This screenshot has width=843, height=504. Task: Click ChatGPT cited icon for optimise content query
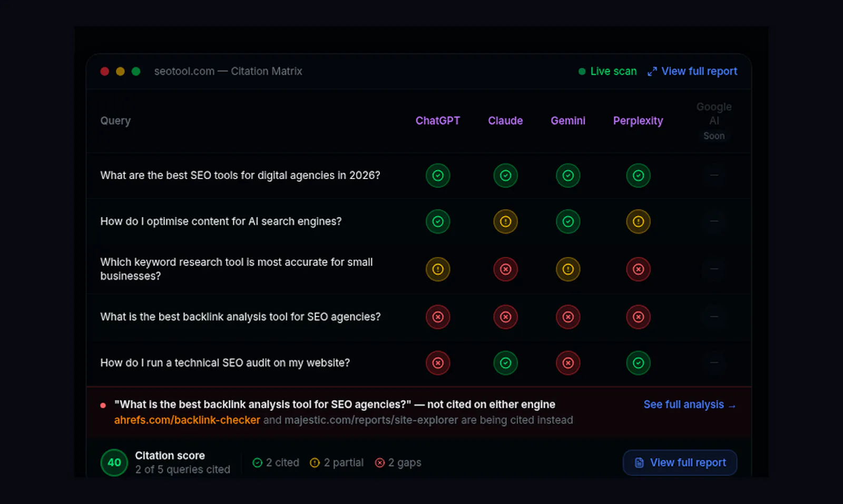click(x=438, y=222)
